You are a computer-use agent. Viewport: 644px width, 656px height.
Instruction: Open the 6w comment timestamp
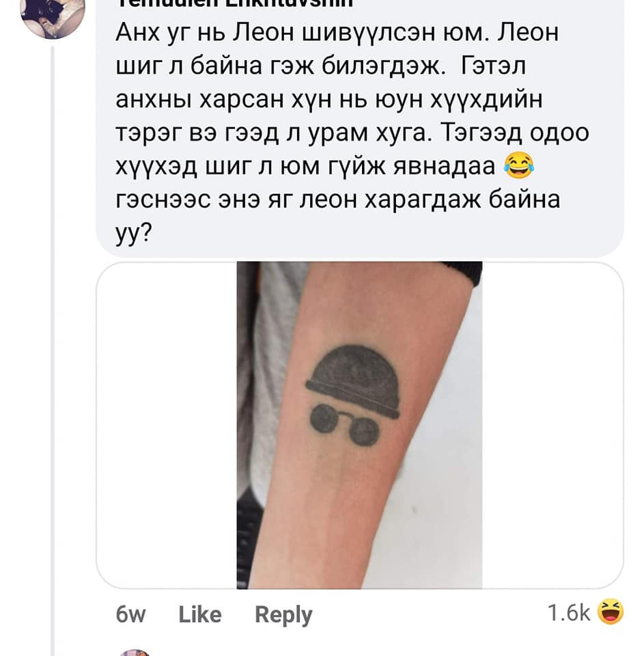point(130,615)
